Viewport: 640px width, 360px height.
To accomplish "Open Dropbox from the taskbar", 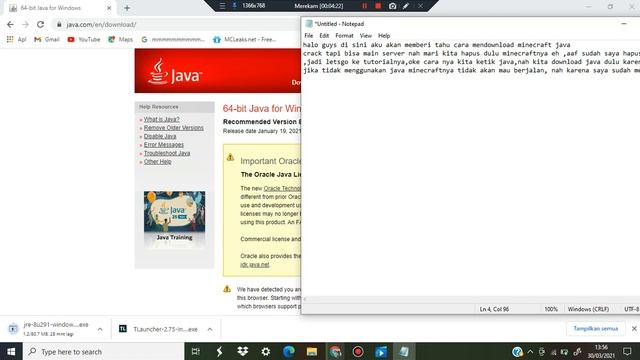I will tap(242, 351).
